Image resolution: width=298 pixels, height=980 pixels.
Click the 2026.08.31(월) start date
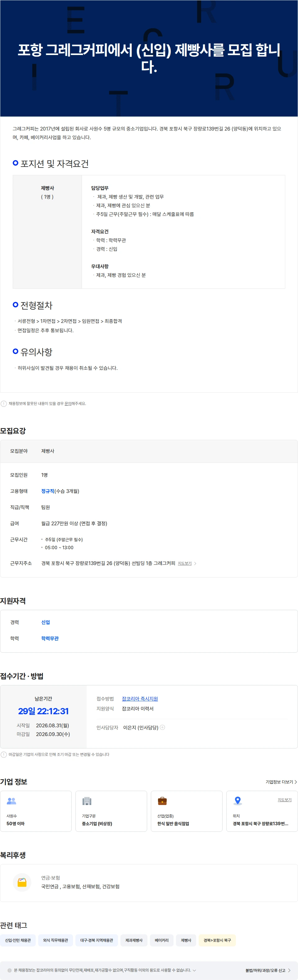tap(52, 725)
